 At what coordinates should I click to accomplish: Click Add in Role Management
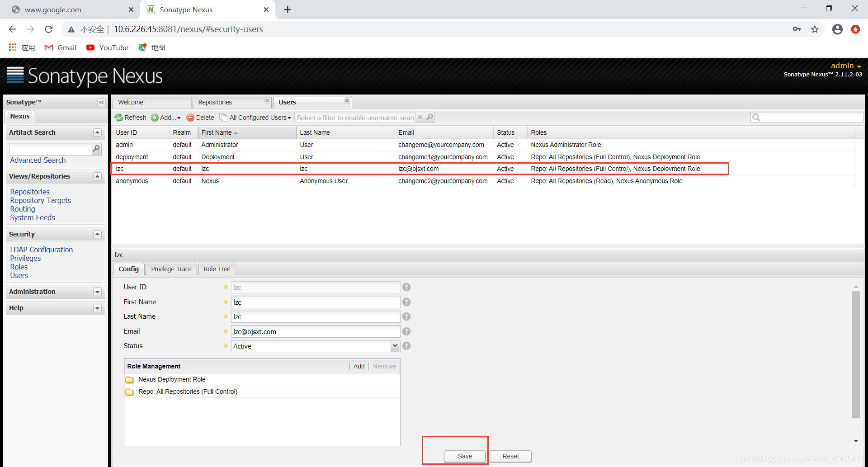point(359,366)
